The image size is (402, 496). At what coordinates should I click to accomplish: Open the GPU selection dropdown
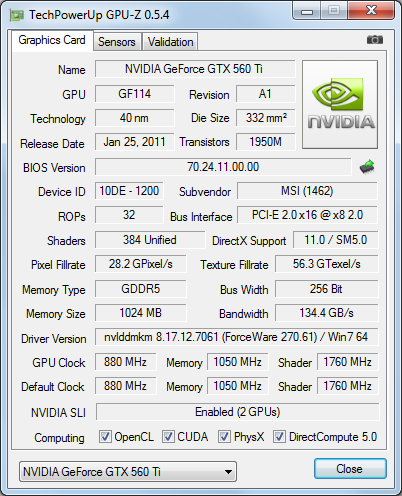(128, 472)
